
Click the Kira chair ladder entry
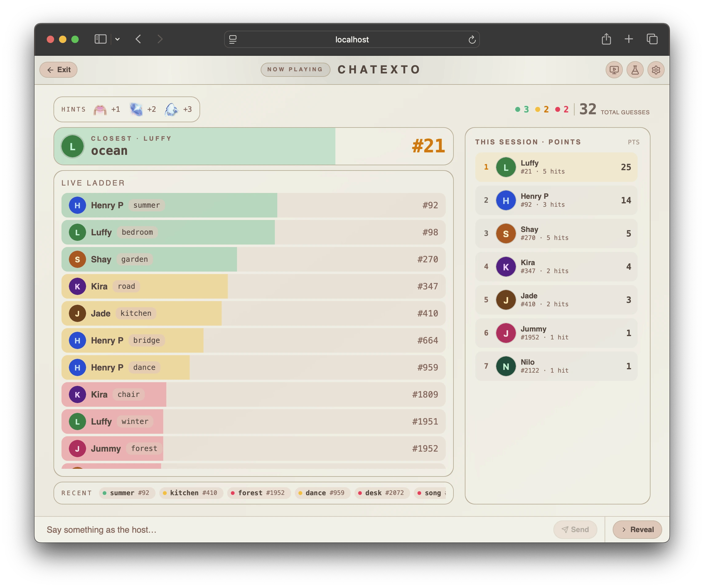(253, 394)
